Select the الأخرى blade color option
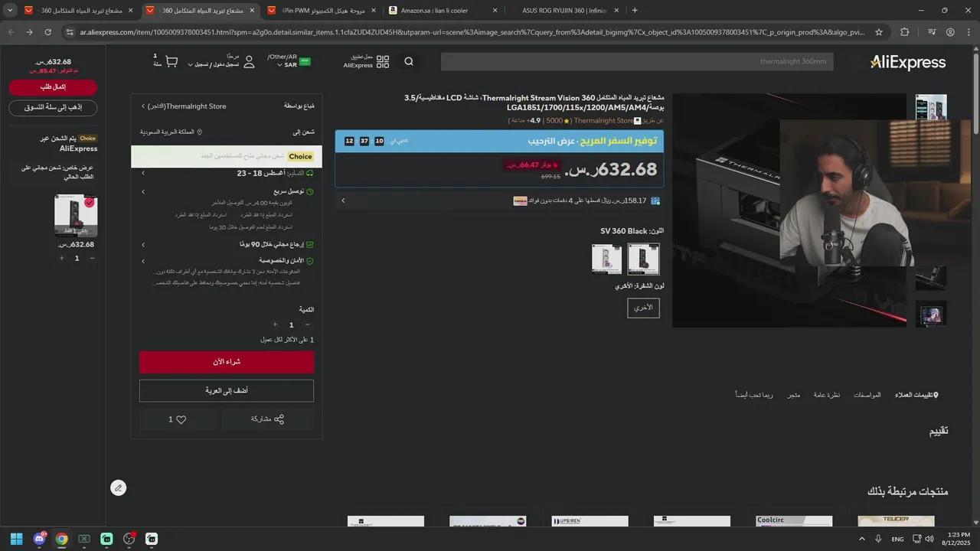 point(643,308)
